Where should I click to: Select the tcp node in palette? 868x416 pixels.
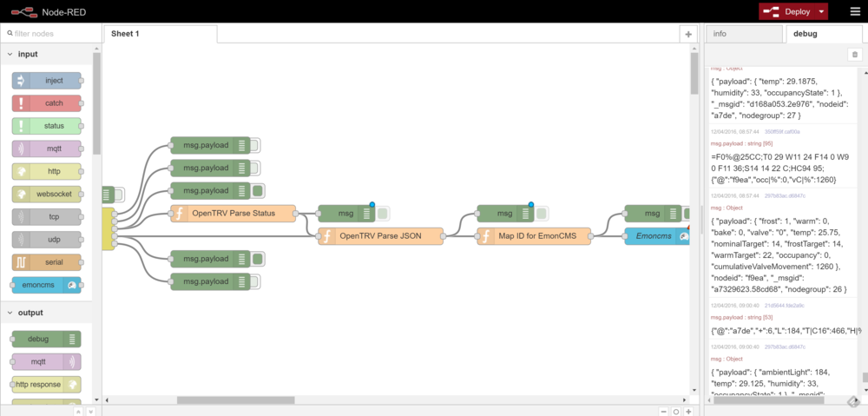pyautogui.click(x=47, y=216)
